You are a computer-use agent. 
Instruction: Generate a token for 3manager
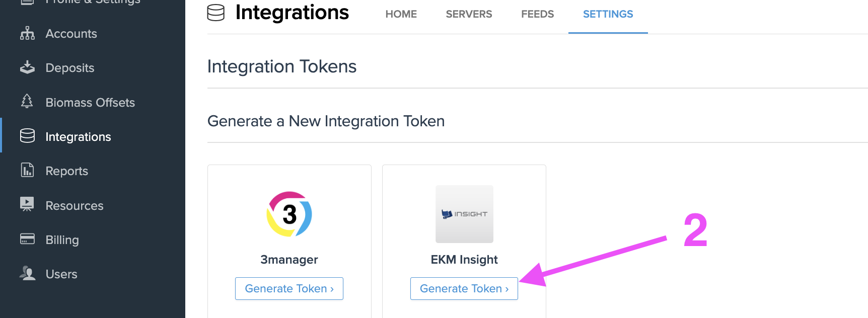pyautogui.click(x=289, y=289)
